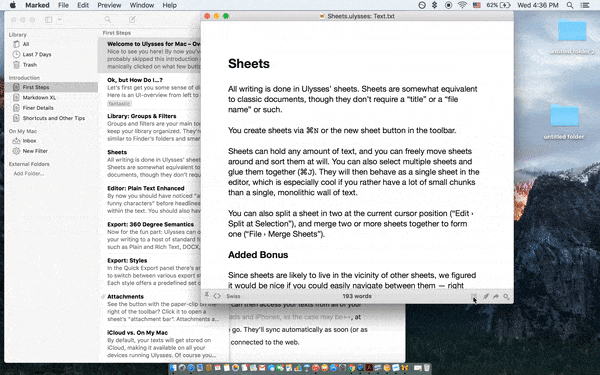The width and height of the screenshot is (600, 375).
Task: Open the Marked application menu
Action: (x=37, y=5)
